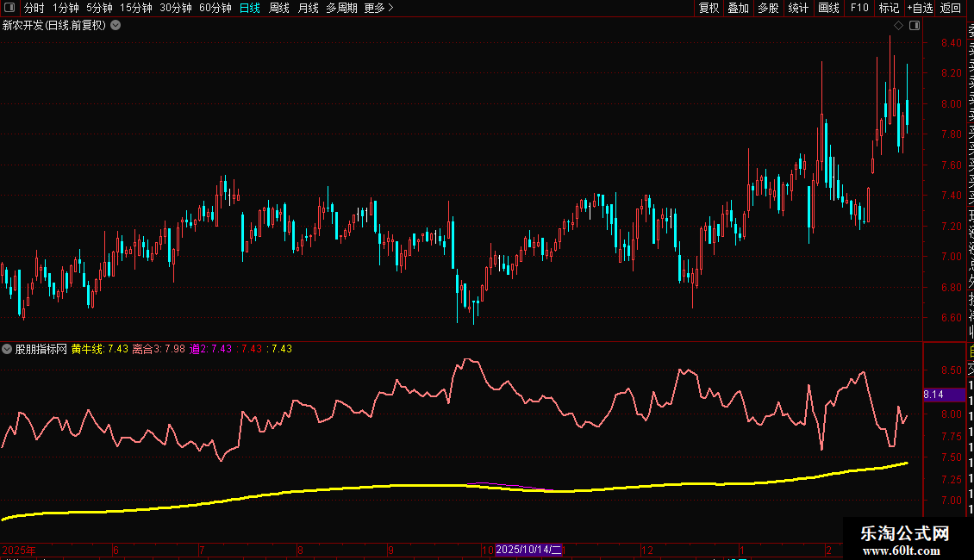The height and width of the screenshot is (560, 974).
Task: Toggle 复权 price adjustment
Action: 709,9
